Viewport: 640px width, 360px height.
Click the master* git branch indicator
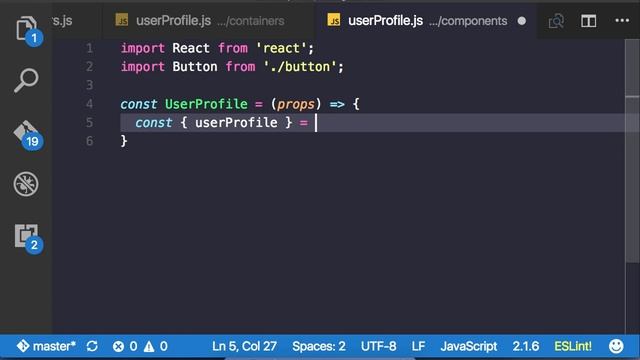point(46,346)
